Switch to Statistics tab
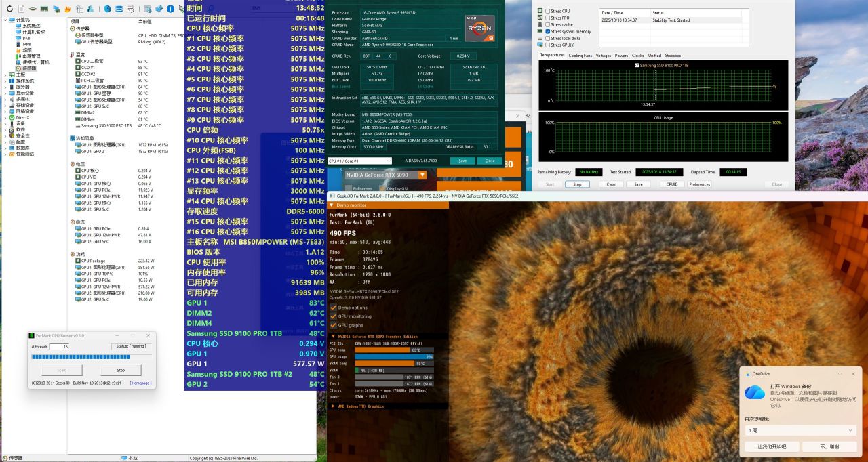 pyautogui.click(x=673, y=56)
